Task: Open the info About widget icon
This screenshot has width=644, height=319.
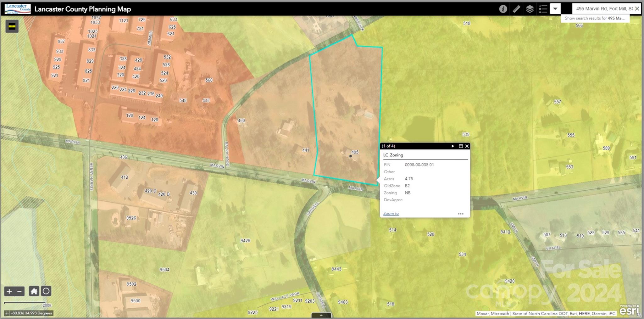Action: (503, 9)
